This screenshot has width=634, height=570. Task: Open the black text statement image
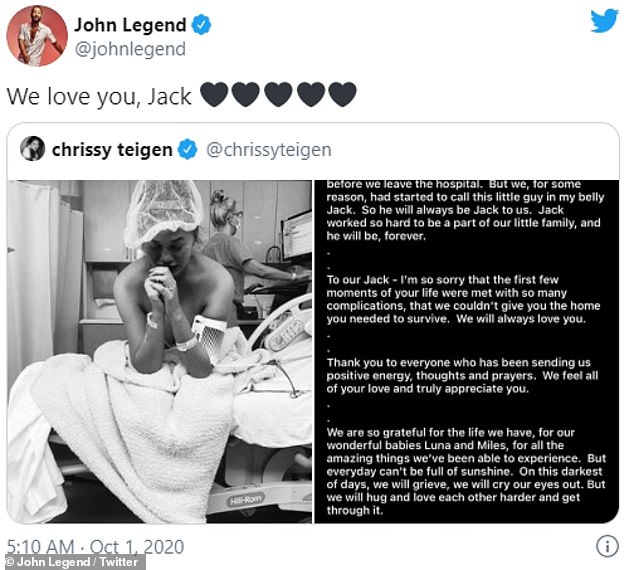[x=467, y=352]
